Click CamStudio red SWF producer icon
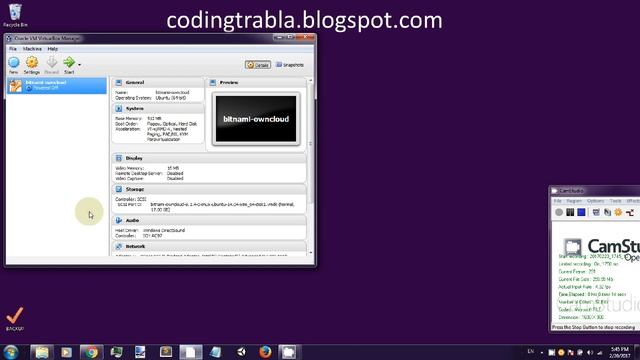Image resolution: width=640 pixels, height=360 pixels. pyautogui.click(x=630, y=212)
